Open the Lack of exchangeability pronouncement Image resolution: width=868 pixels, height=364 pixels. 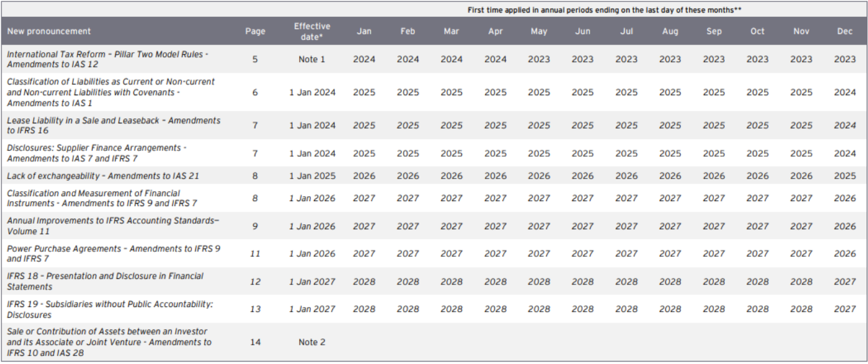coord(103,176)
